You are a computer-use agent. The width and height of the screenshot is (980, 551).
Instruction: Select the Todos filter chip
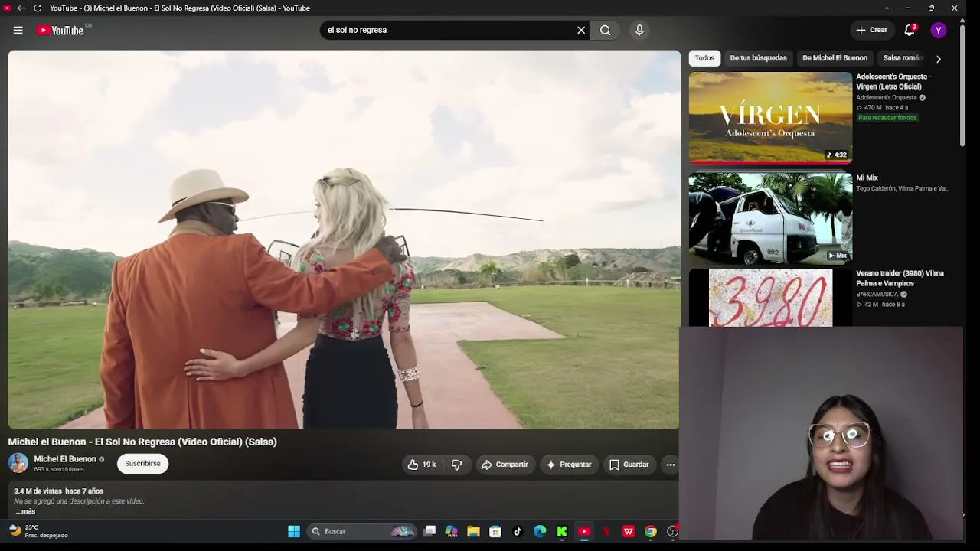(x=704, y=58)
